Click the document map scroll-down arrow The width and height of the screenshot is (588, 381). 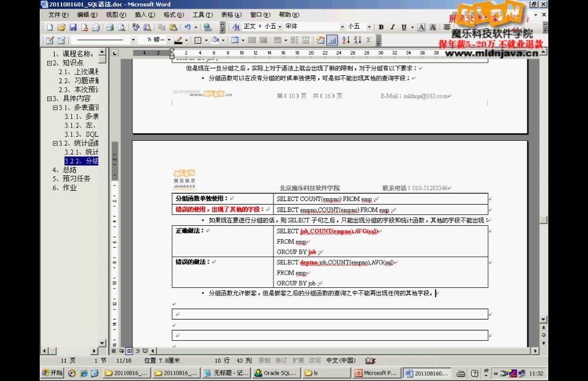click(102, 343)
